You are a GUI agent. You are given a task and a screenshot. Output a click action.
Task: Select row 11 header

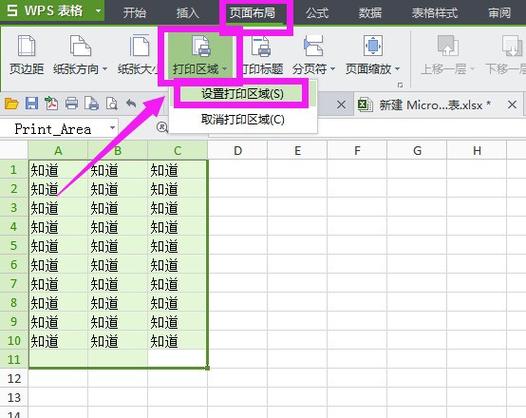click(14, 360)
